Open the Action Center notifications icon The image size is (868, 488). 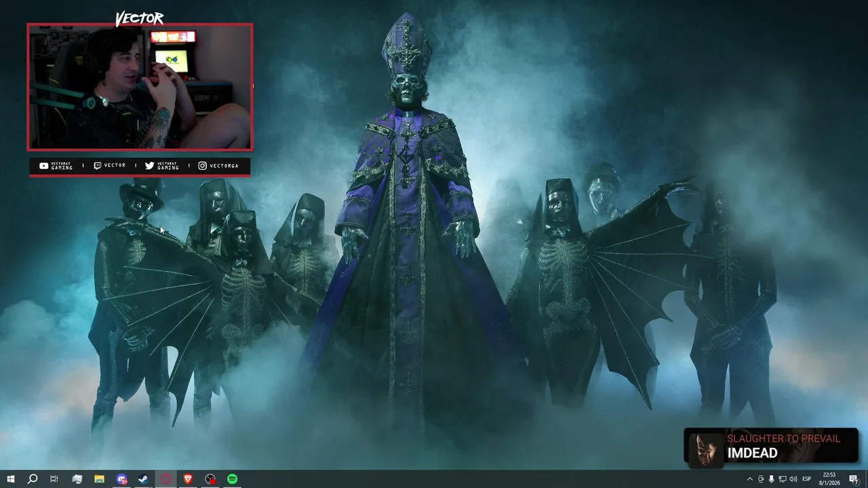point(854,479)
